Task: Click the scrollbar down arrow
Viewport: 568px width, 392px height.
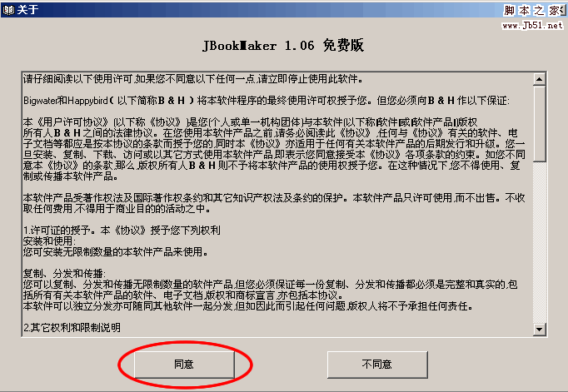Action: (539, 329)
